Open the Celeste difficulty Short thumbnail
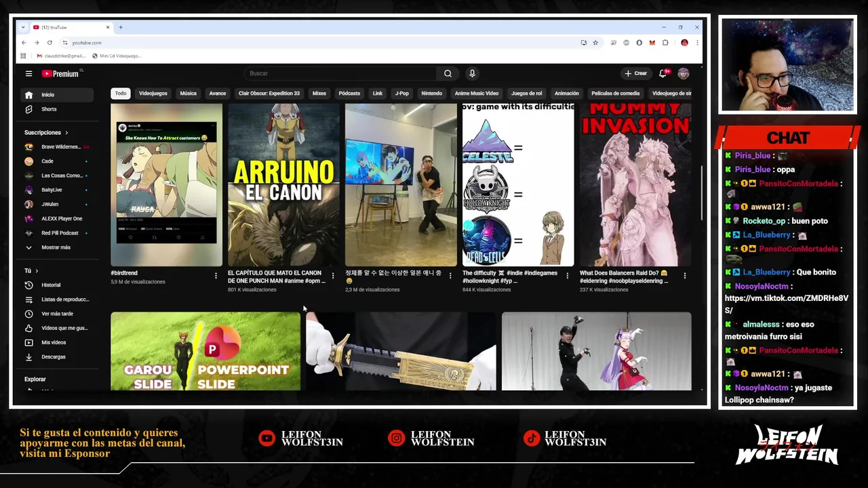Viewport: 868px width, 488px height. 518,185
